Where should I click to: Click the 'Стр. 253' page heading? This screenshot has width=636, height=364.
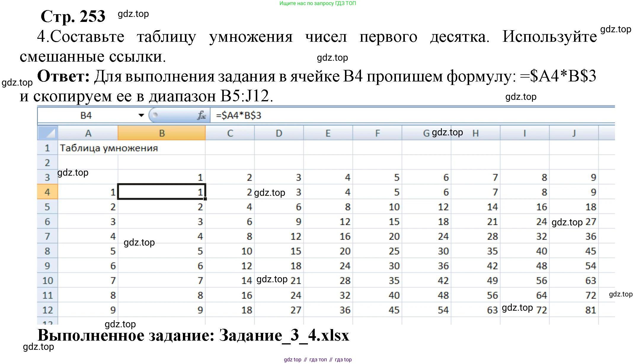(x=73, y=17)
